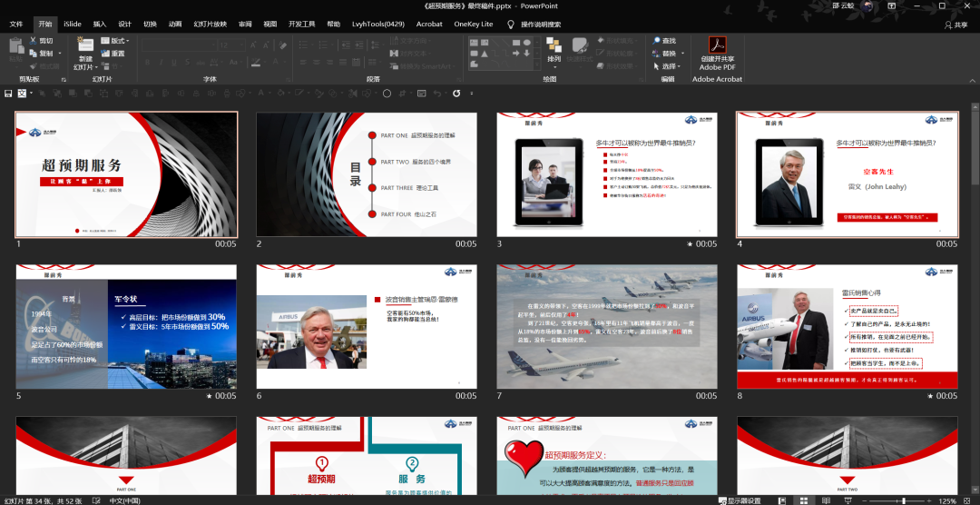Switch to the 插入 (Insert) tab
The height and width of the screenshot is (505, 980).
[x=100, y=25]
